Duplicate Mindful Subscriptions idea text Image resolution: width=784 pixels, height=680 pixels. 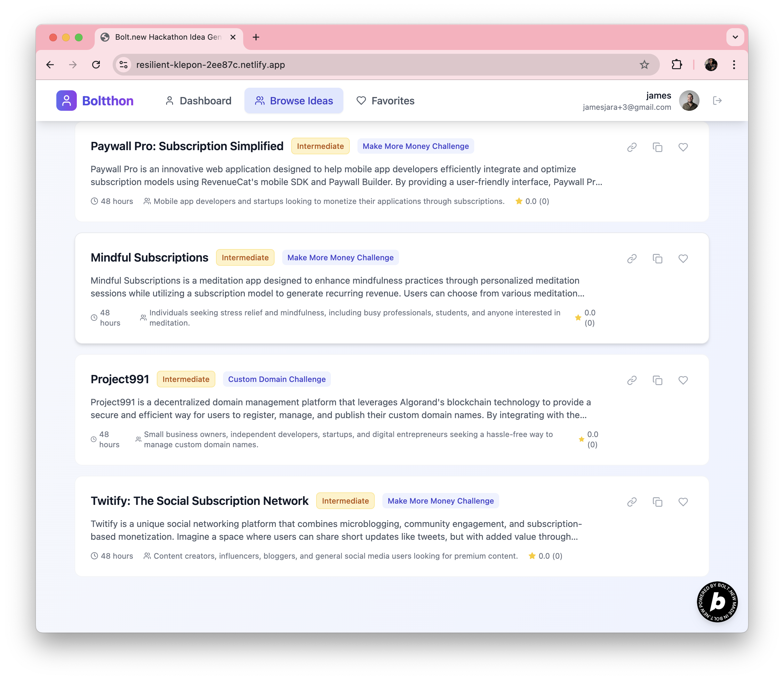(x=657, y=259)
